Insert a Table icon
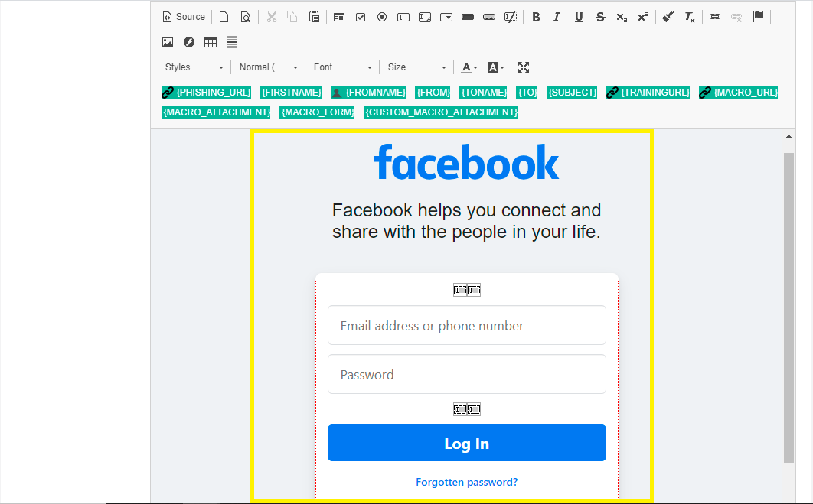 (211, 42)
